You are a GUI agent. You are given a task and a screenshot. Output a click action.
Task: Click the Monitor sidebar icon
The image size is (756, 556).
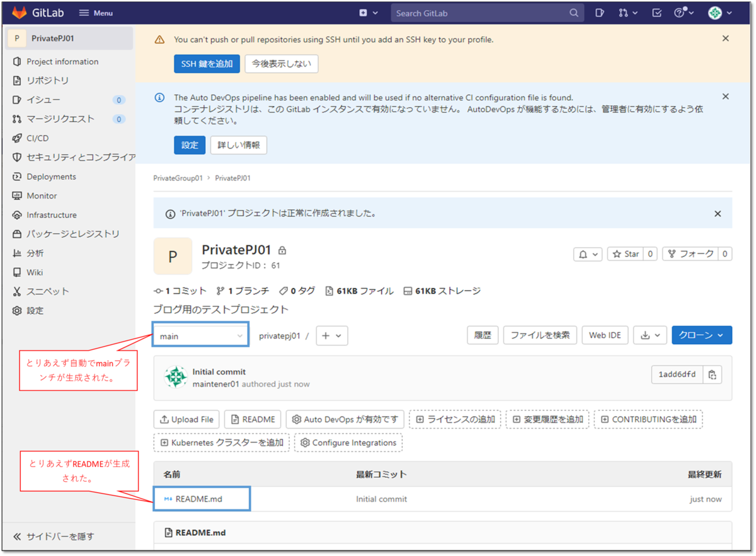(17, 196)
